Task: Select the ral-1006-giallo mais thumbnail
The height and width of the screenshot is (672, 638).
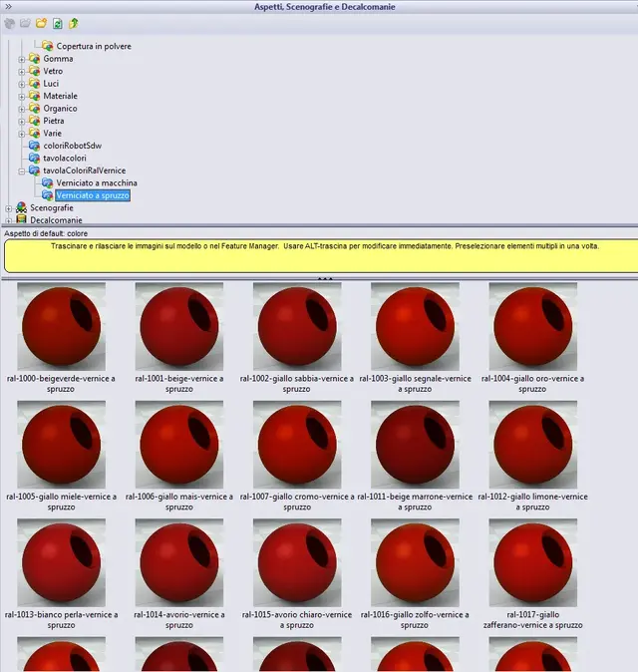Action: pyautogui.click(x=179, y=445)
